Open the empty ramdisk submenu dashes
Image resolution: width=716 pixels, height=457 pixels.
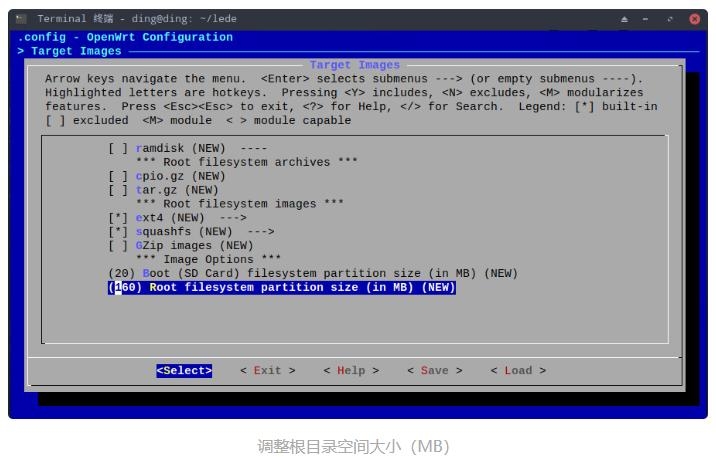point(254,148)
